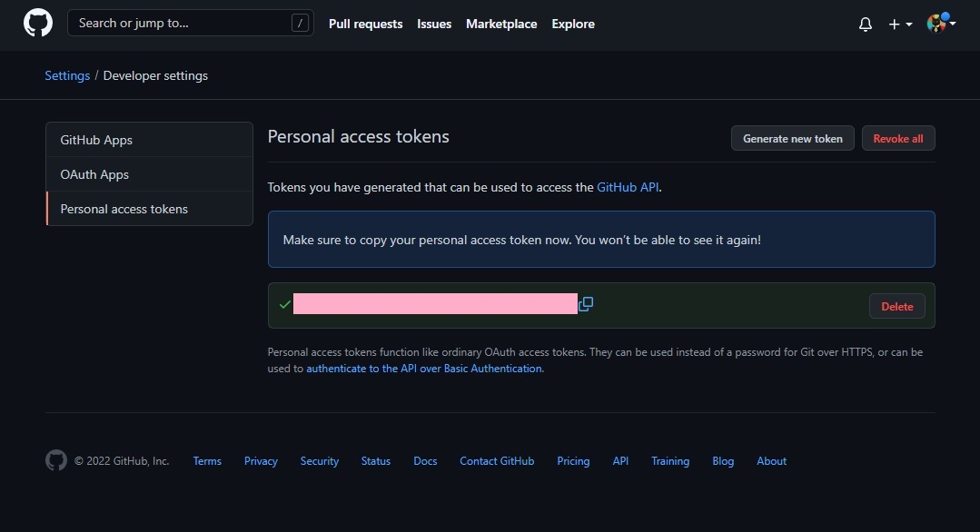Focus the Search or jump to field
This screenshot has width=980, height=532.
click(x=182, y=24)
